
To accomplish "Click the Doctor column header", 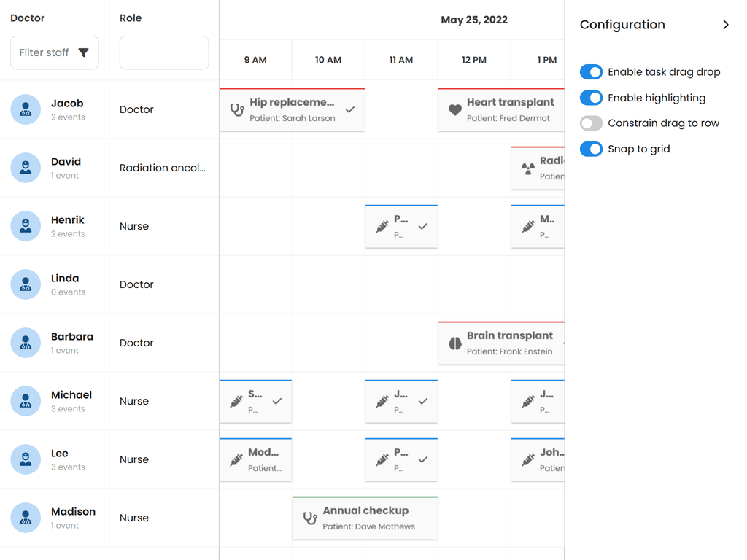I will [x=28, y=18].
